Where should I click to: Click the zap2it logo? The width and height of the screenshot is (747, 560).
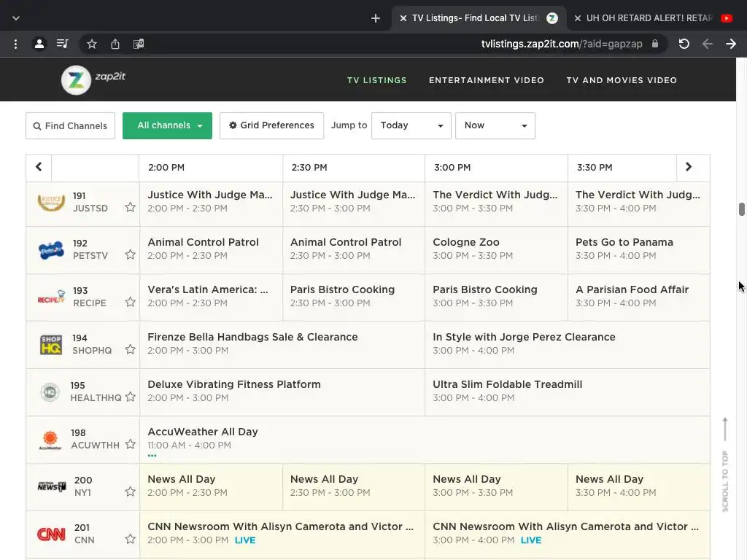pos(93,79)
